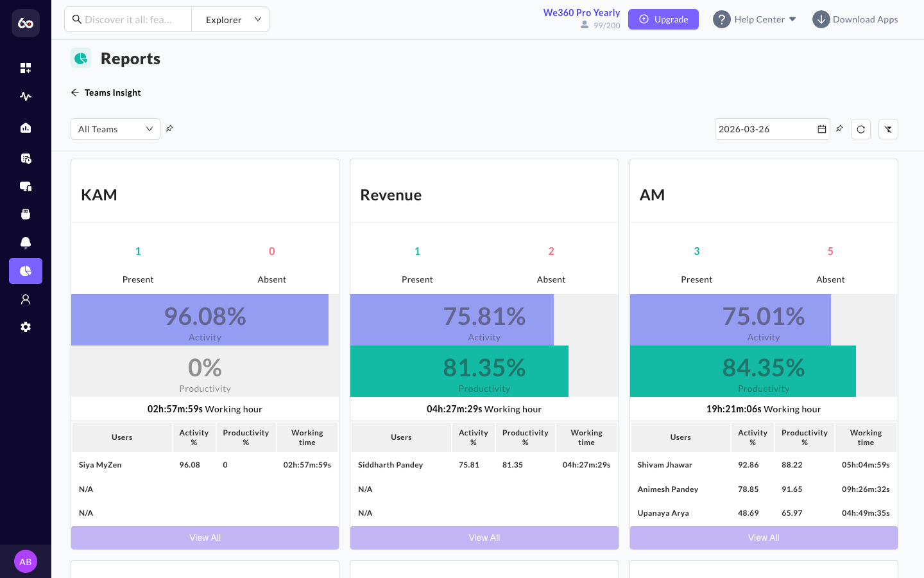The height and width of the screenshot is (578, 924).
Task: Click the Reports header pie icon
Action: click(81, 58)
